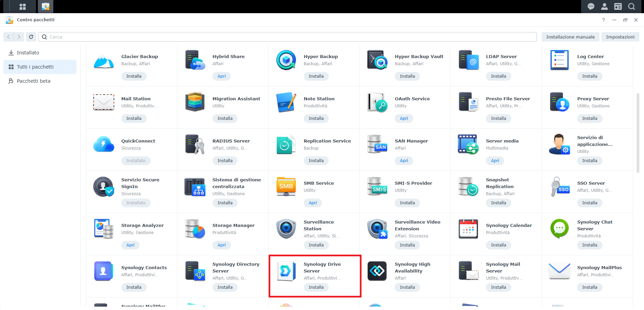Click the Synology MailPlus envelope icon

pos(560,271)
